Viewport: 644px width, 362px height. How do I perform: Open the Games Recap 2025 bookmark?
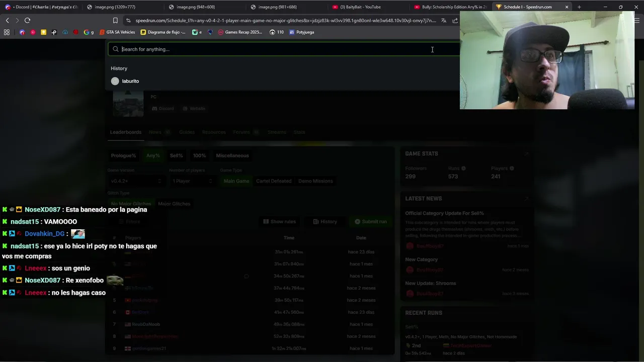tap(240, 32)
